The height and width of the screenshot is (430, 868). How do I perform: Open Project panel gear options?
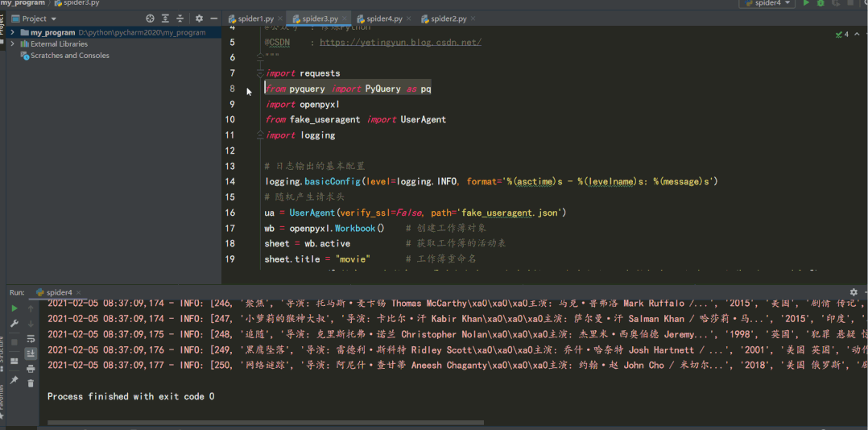[x=200, y=19]
